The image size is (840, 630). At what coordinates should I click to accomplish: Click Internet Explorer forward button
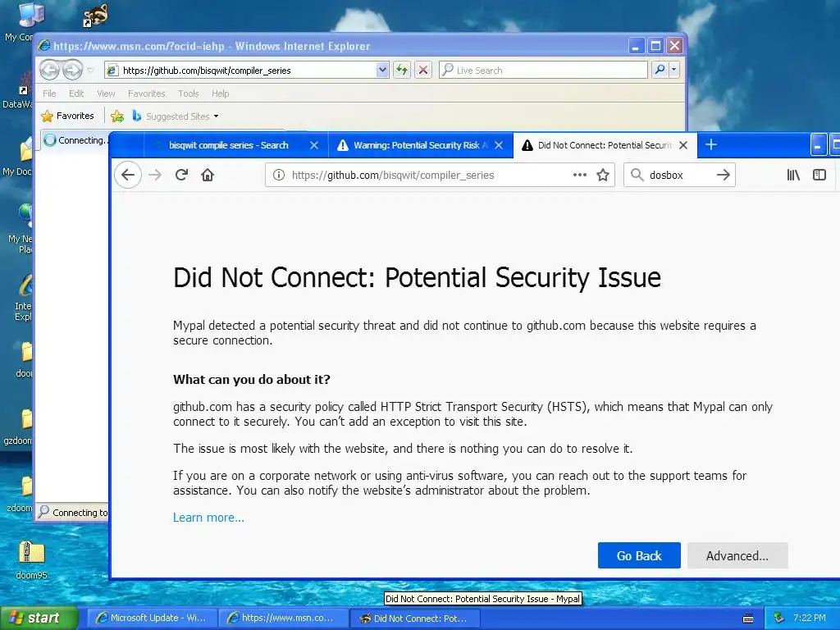point(72,71)
